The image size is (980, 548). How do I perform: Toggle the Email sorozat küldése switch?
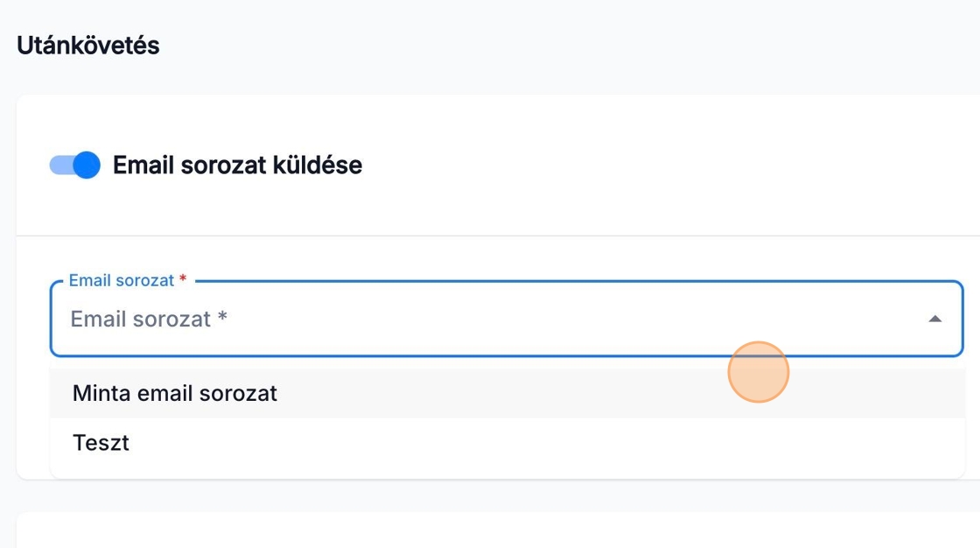tap(75, 165)
